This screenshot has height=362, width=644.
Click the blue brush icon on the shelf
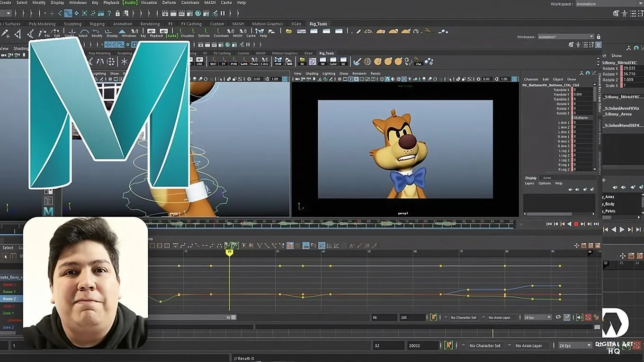click(357, 62)
